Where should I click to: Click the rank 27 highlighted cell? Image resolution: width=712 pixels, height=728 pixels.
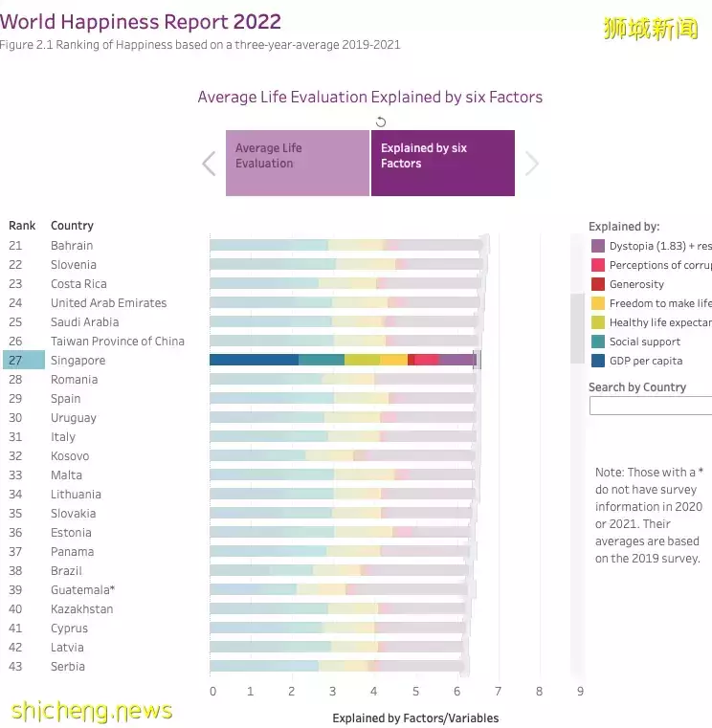(x=23, y=361)
